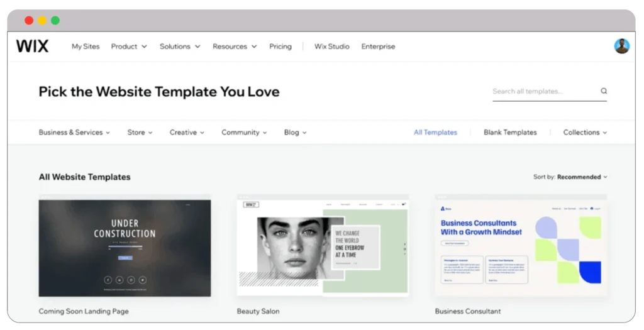Expand the Blog category

296,132
